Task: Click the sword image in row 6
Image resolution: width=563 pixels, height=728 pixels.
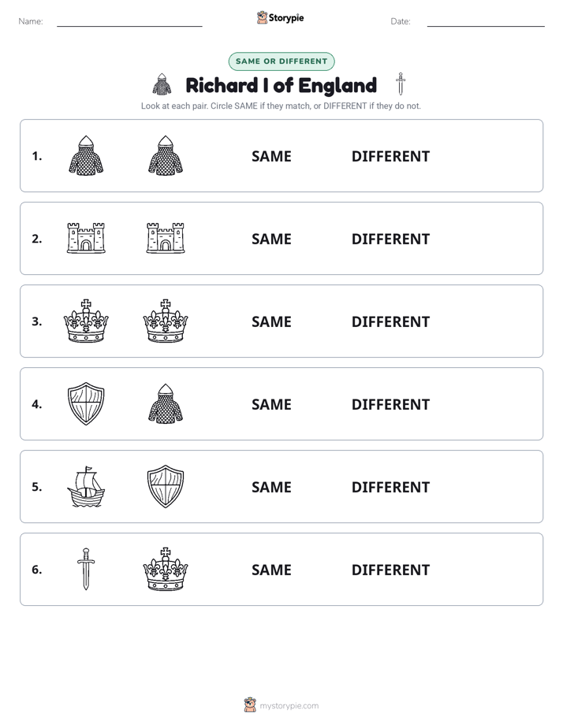Action: tap(86, 569)
